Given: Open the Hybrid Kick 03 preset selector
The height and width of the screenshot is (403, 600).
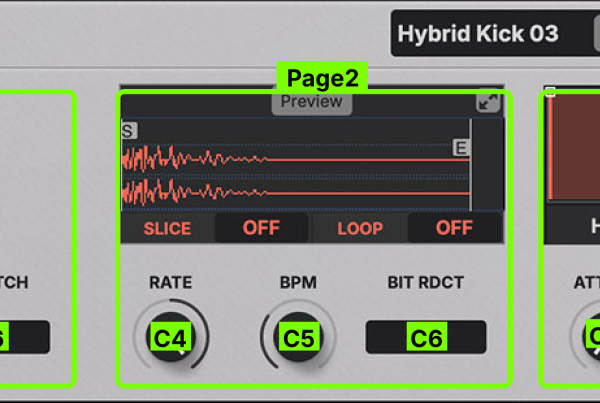Looking at the screenshot, I should pyautogui.click(x=478, y=33).
